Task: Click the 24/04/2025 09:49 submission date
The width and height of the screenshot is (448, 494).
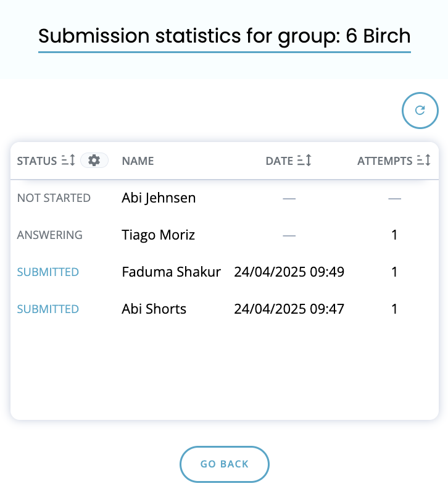Action: coord(289,272)
